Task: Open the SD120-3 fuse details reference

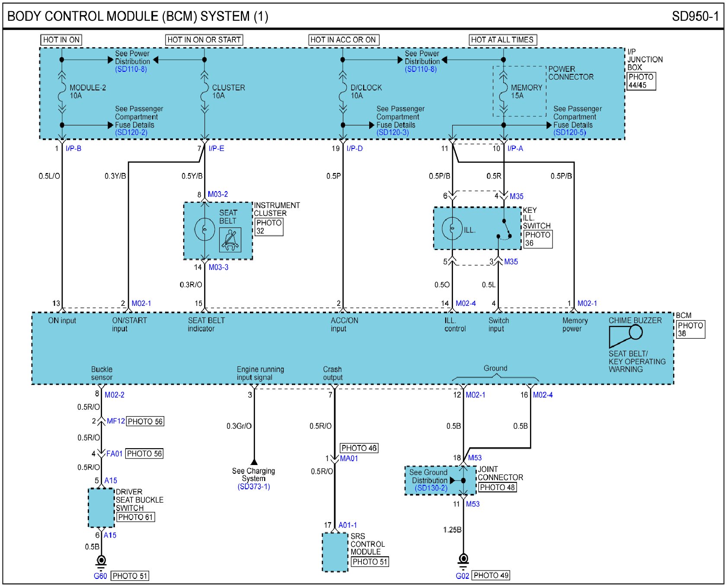Action: (393, 132)
